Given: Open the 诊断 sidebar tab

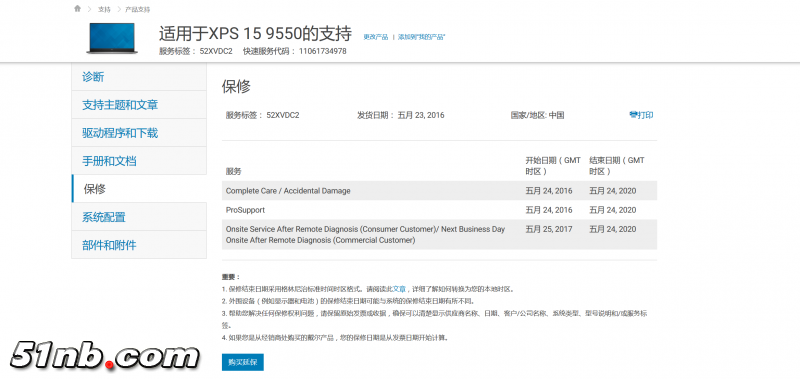Looking at the screenshot, I should (139, 77).
